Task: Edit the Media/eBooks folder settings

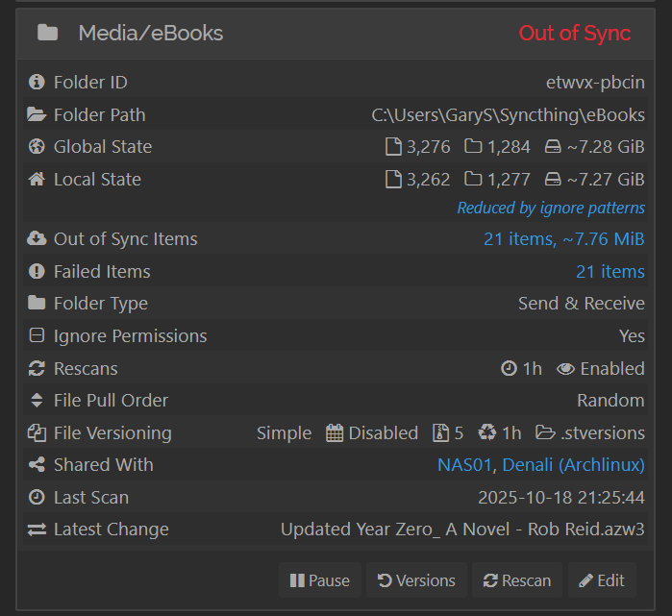Action: click(602, 580)
